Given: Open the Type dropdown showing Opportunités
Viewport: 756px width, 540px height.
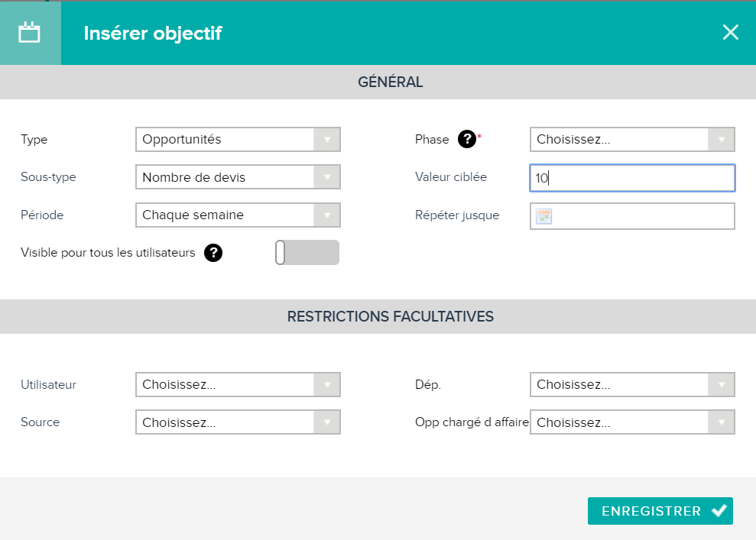Looking at the screenshot, I should 238,139.
